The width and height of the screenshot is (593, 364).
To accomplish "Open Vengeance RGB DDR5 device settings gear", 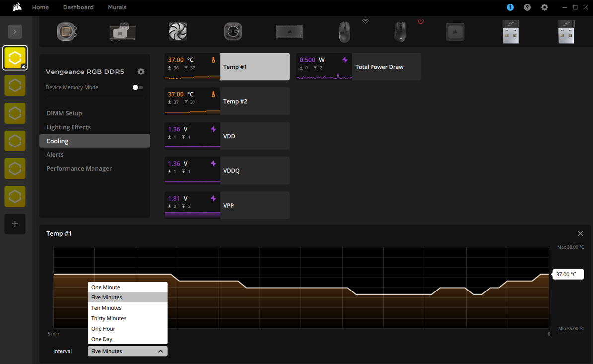I will point(141,72).
